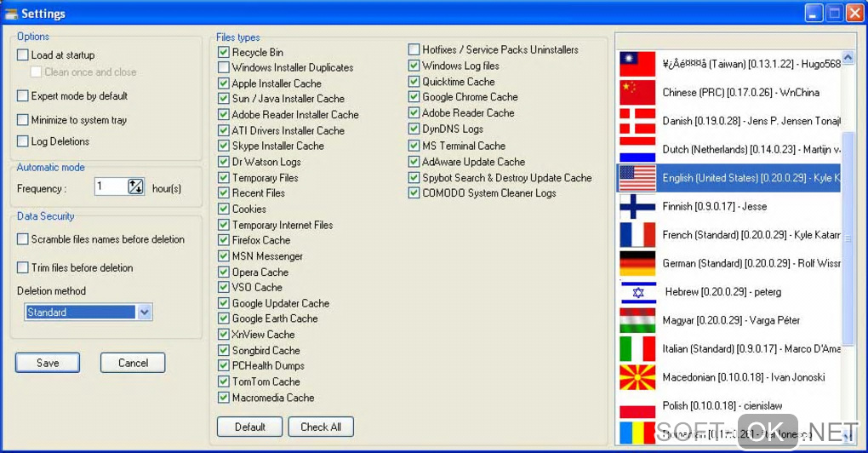Uncheck Cookies file type
Image resolution: width=868 pixels, height=453 pixels.
click(x=224, y=209)
